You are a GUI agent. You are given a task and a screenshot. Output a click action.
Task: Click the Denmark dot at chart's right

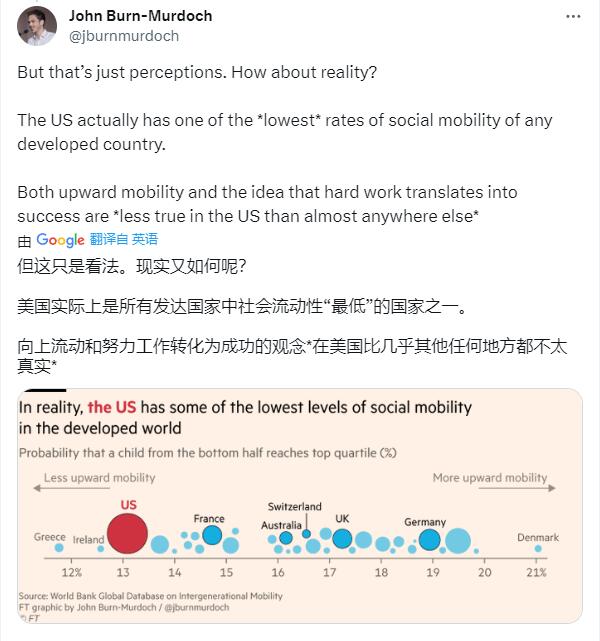point(538,548)
